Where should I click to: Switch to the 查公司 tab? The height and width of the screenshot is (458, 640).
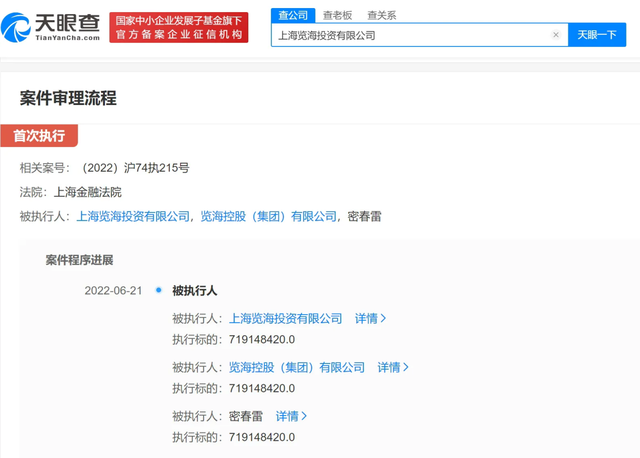tap(294, 15)
